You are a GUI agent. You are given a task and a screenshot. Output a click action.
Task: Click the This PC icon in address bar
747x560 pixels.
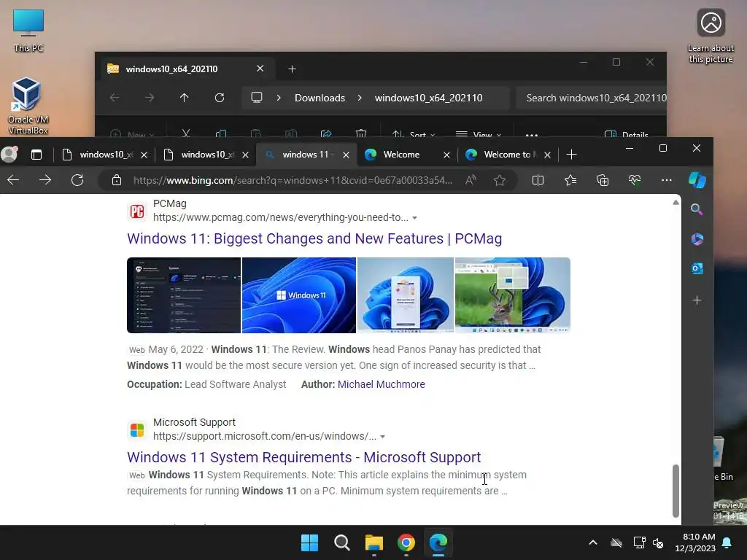(257, 98)
